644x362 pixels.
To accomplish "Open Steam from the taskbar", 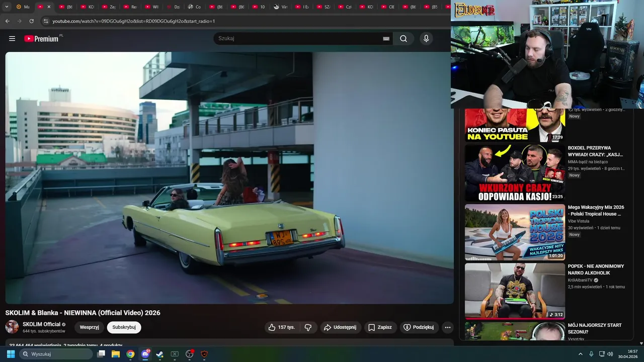I will [159, 354].
